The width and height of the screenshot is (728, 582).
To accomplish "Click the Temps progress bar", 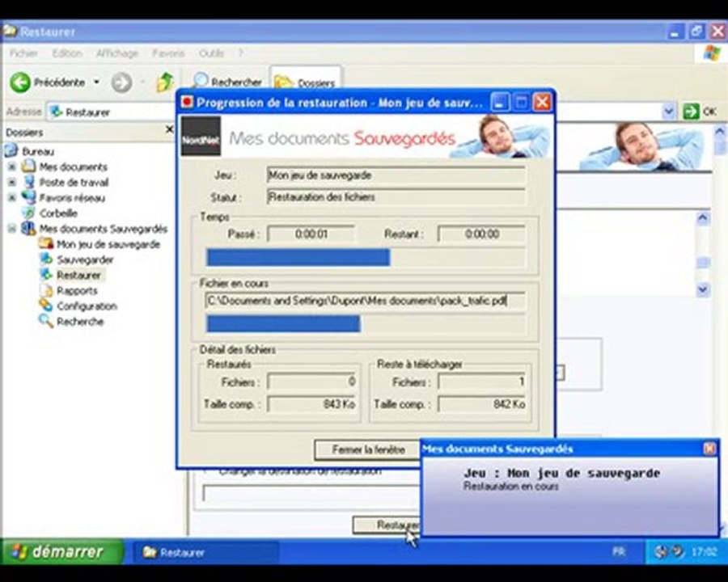I will click(x=366, y=258).
